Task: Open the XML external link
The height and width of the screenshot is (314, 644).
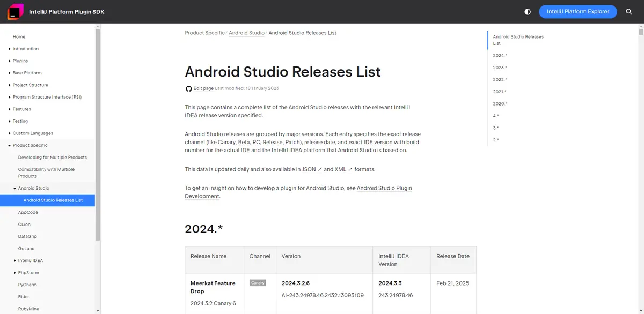Action: click(x=340, y=169)
